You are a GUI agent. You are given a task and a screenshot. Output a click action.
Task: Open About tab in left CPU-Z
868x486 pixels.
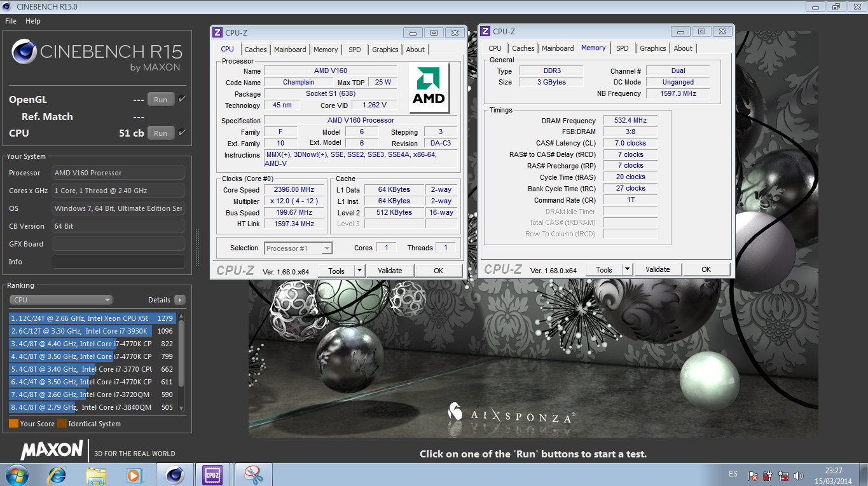pos(415,50)
